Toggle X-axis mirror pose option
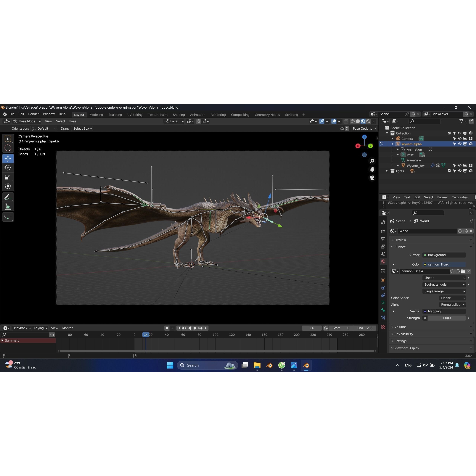Viewport: 476px width, 476px height. (x=347, y=128)
